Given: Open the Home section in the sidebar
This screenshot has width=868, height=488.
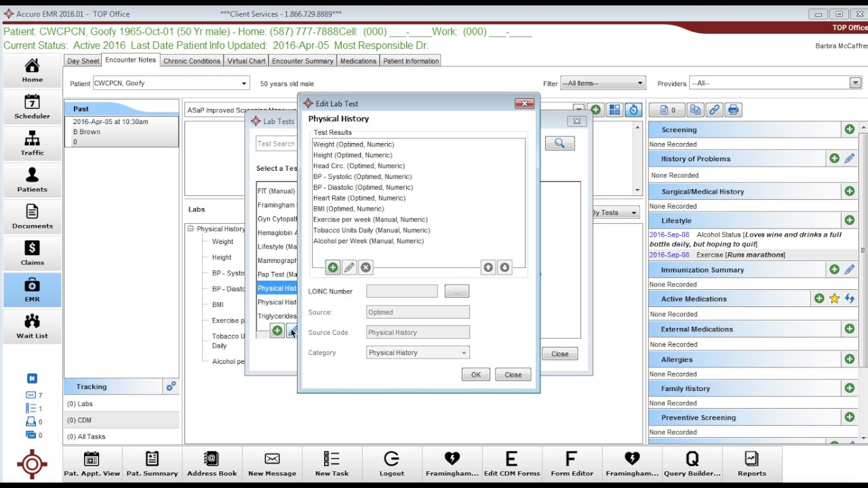Looking at the screenshot, I should 32,70.
